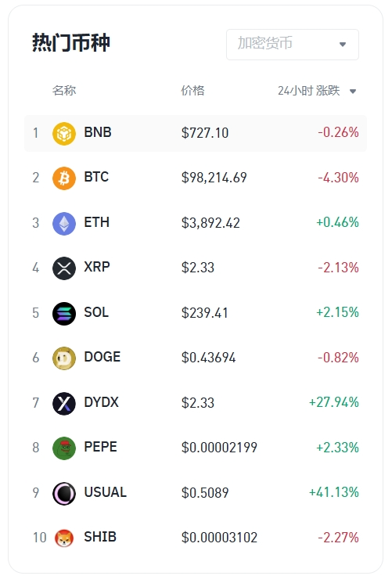Click the BNB coin icon
The width and height of the screenshot is (392, 583).
tap(64, 134)
